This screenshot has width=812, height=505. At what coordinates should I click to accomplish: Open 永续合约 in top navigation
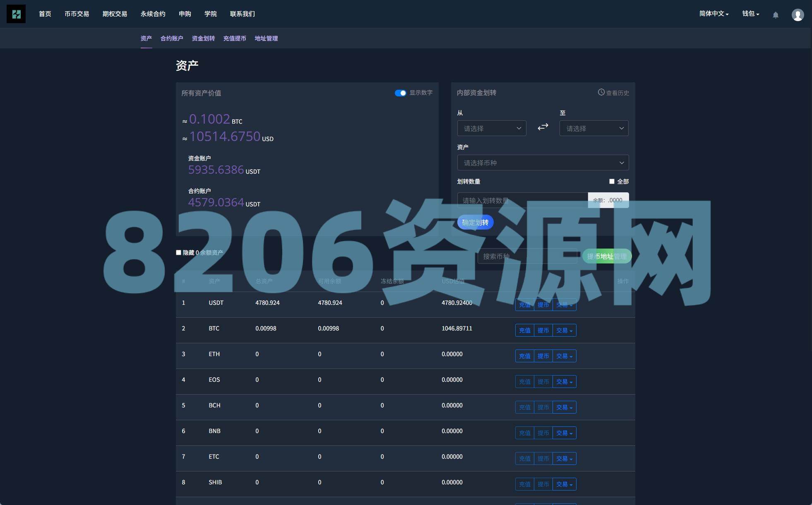tap(153, 14)
